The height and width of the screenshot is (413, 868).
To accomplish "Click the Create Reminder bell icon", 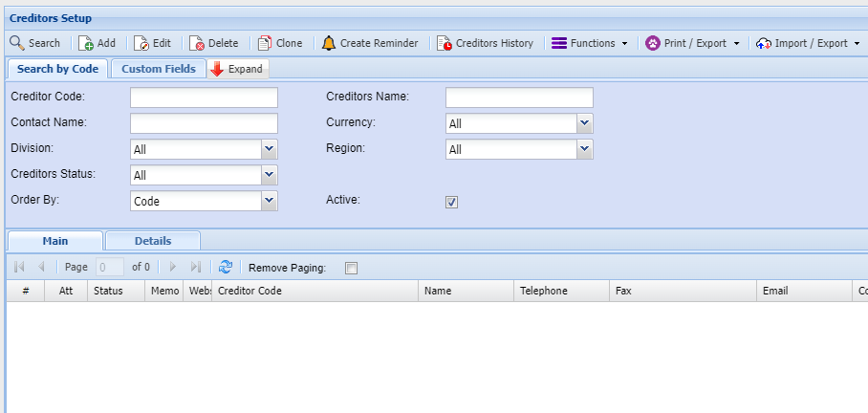I will click(x=329, y=43).
